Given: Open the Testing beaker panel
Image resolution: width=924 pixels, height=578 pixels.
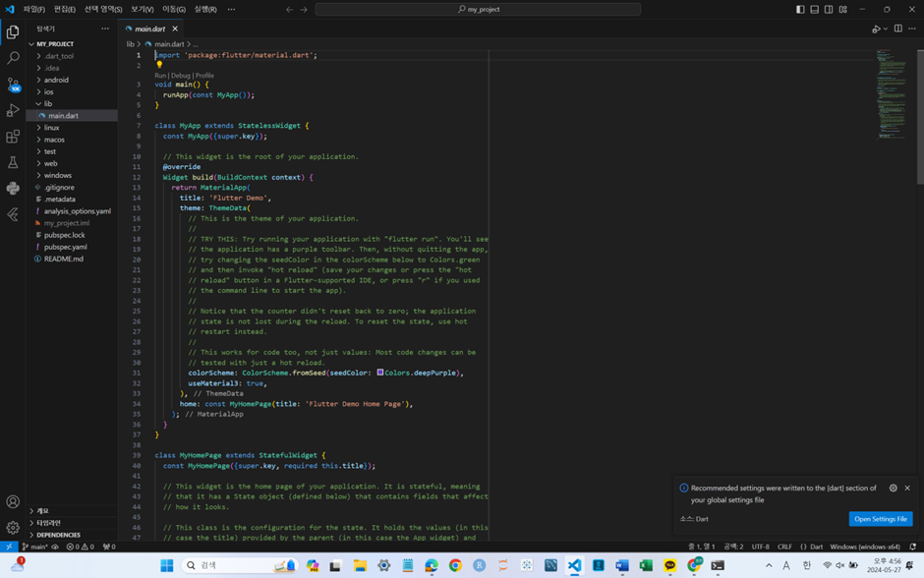Looking at the screenshot, I should click(13, 164).
